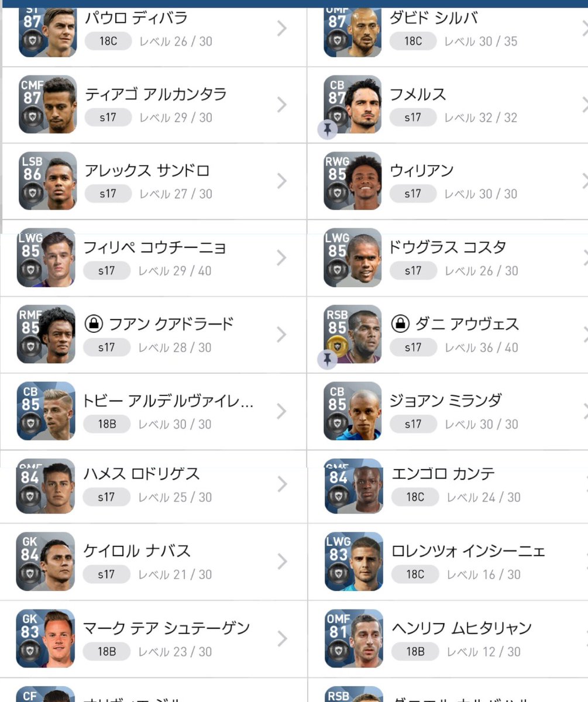Expand ケイロル ナバス row chevron

(282, 562)
